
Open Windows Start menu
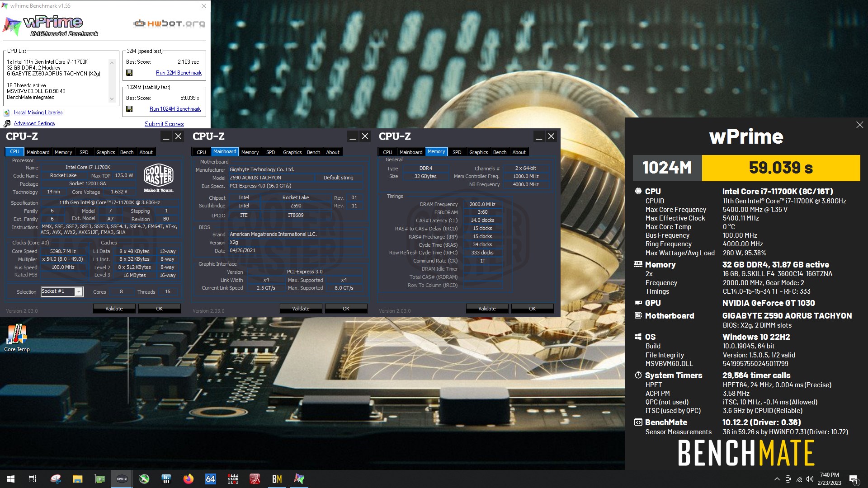(x=11, y=479)
